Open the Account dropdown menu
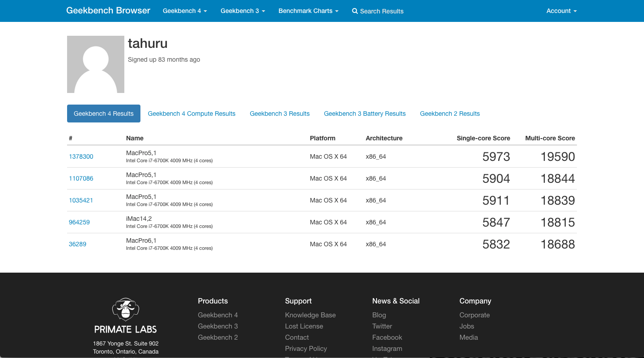644x358 pixels. pyautogui.click(x=561, y=11)
